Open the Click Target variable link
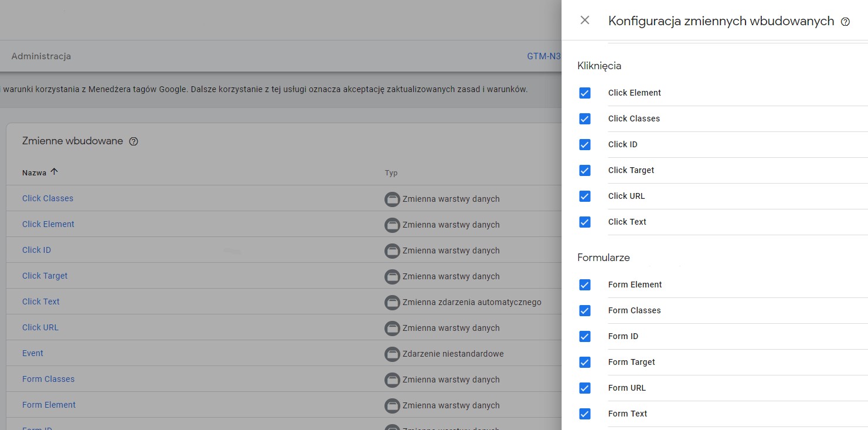The height and width of the screenshot is (430, 868). [x=45, y=276]
